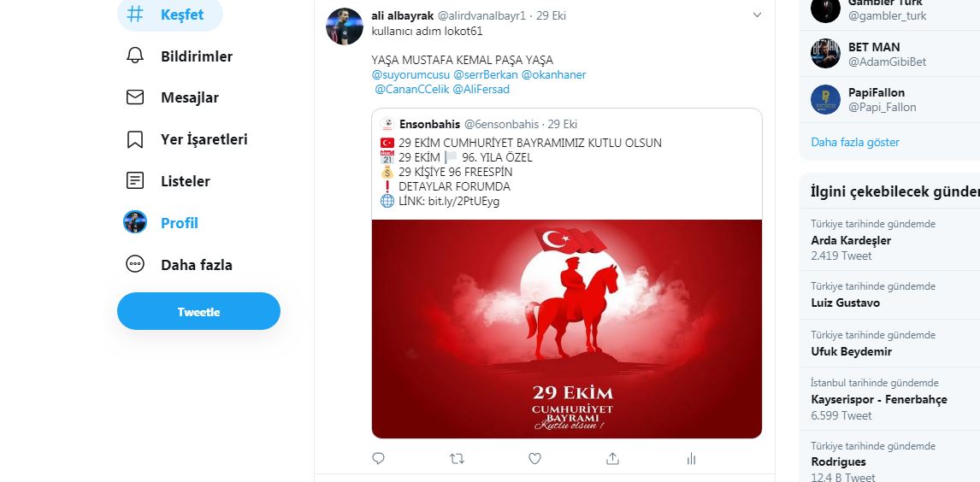
Task: Show more suggestions via Daha fazla göster
Action: (x=855, y=143)
